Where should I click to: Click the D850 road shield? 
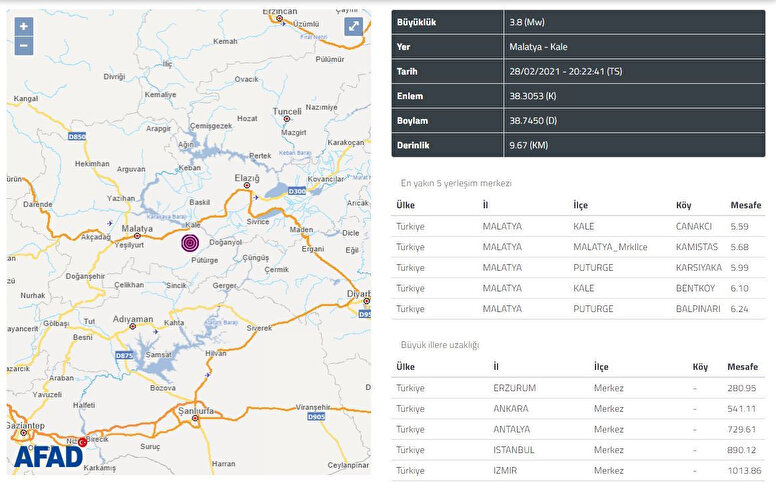[x=77, y=136]
